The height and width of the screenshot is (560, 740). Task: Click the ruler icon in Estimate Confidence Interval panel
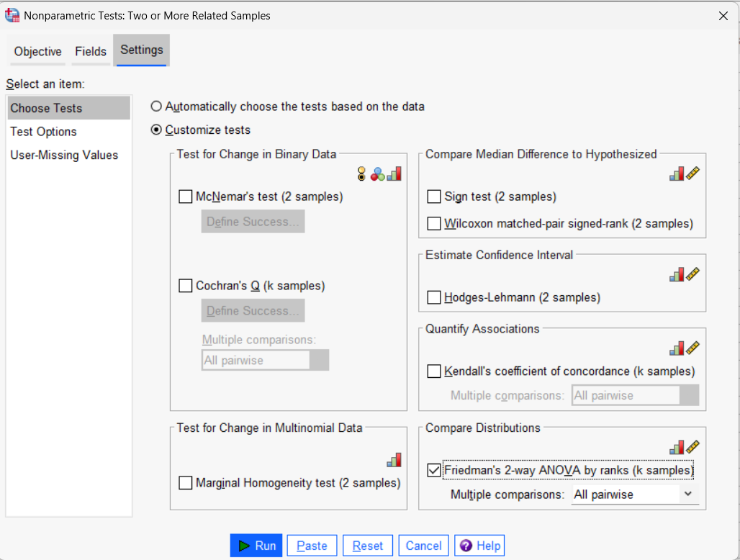[x=691, y=274]
